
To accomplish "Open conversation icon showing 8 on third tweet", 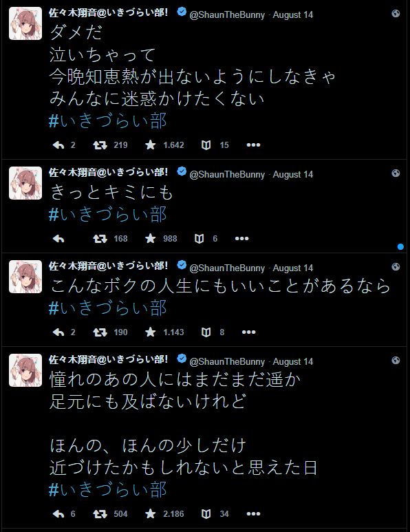I will point(206,332).
